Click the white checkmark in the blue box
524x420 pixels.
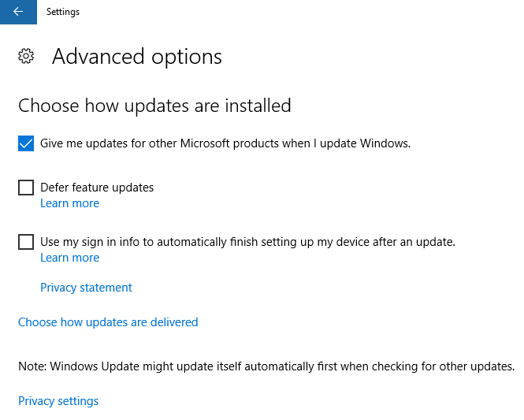tap(26, 143)
